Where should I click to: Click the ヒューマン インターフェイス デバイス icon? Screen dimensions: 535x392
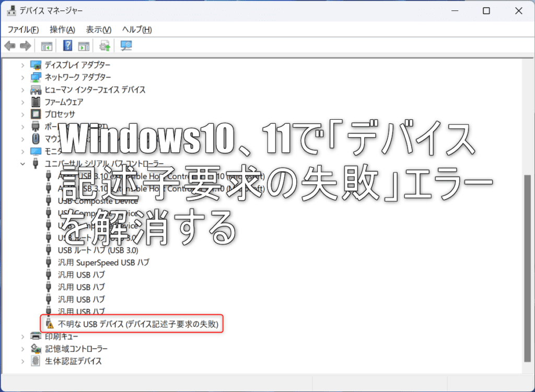[36, 90]
